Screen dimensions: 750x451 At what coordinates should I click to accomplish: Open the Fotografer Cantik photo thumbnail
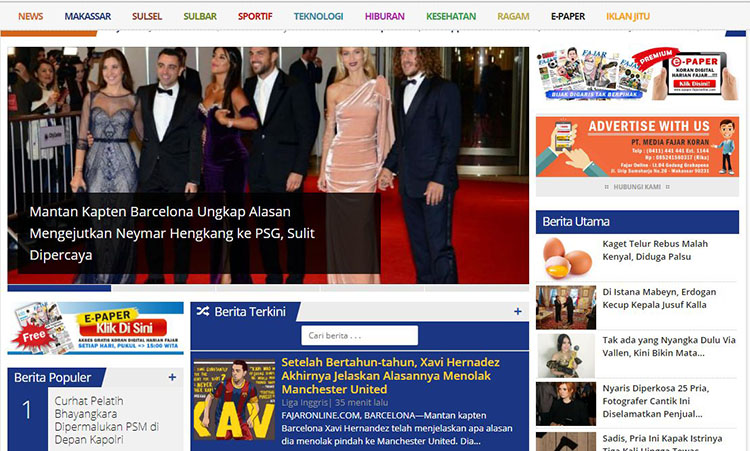tap(566, 404)
